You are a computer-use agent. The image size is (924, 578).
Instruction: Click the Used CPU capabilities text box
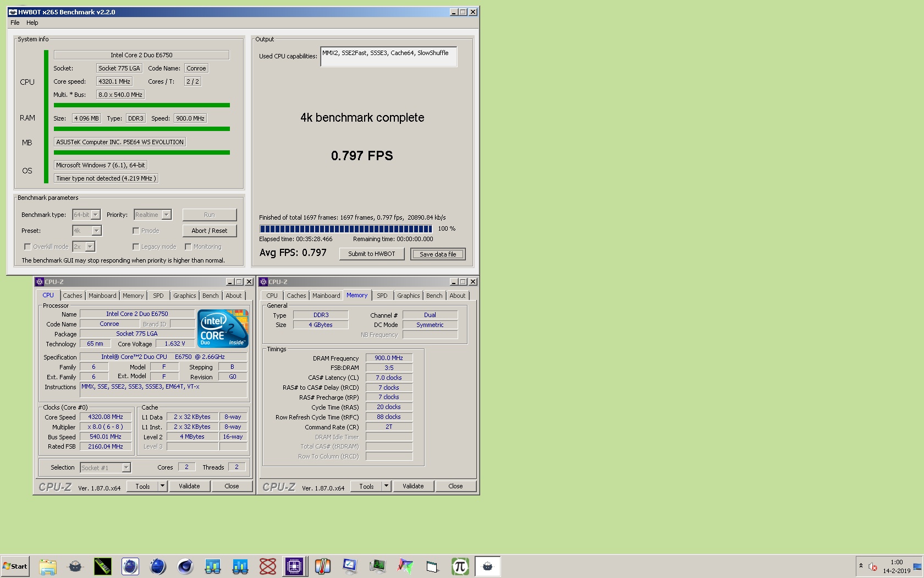(389, 57)
